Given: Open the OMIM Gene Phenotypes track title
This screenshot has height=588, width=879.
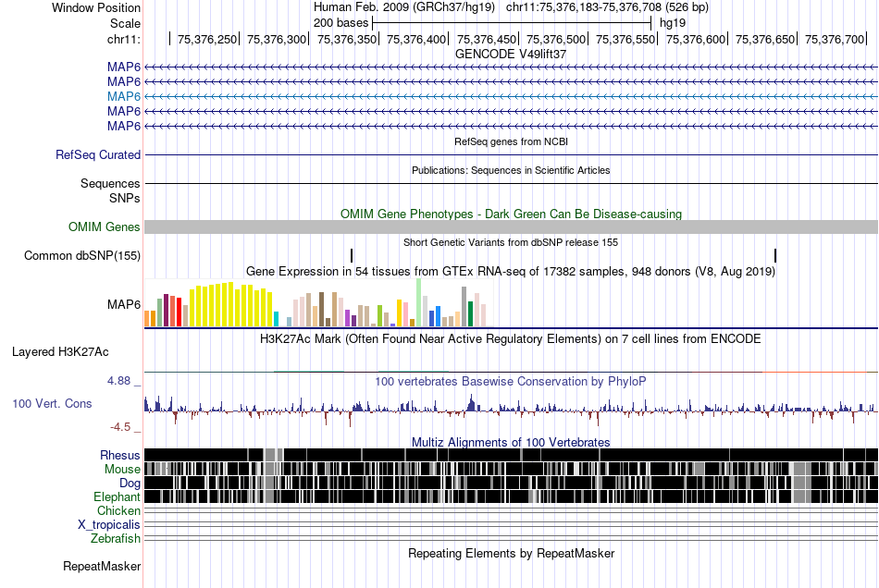Looking at the screenshot, I should coord(511,214).
